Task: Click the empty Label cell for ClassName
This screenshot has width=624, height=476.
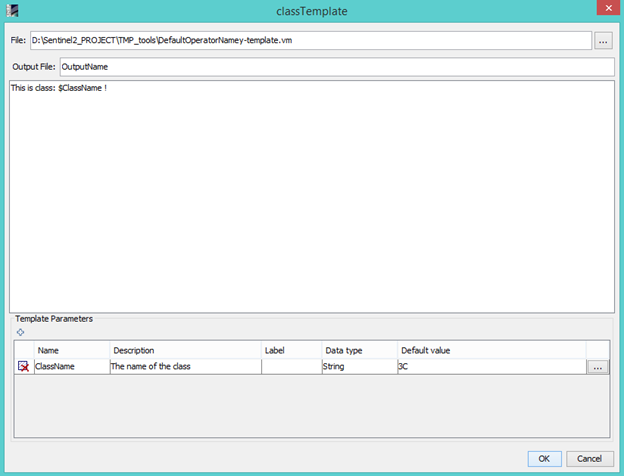Action: 290,367
